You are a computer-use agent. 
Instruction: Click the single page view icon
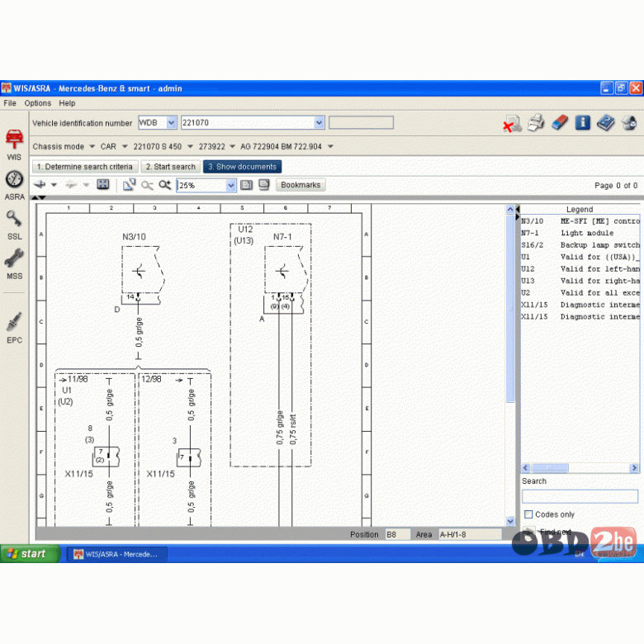[246, 185]
